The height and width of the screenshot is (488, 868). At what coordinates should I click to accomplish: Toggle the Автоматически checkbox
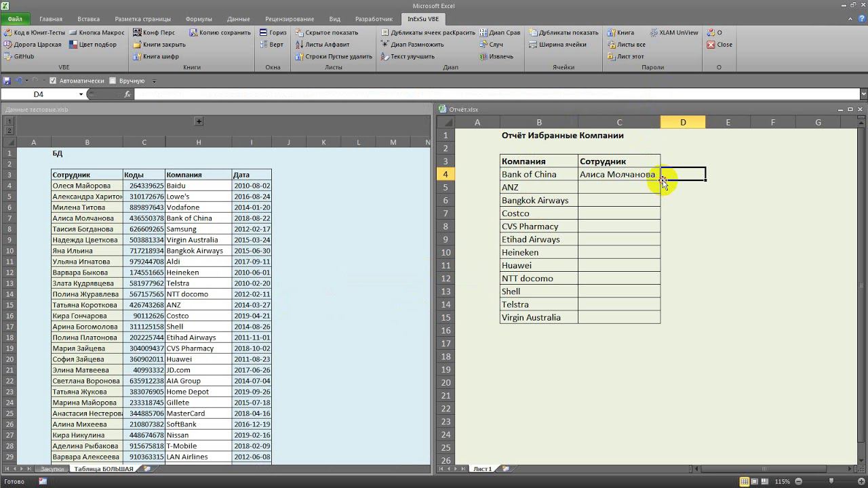tap(54, 81)
